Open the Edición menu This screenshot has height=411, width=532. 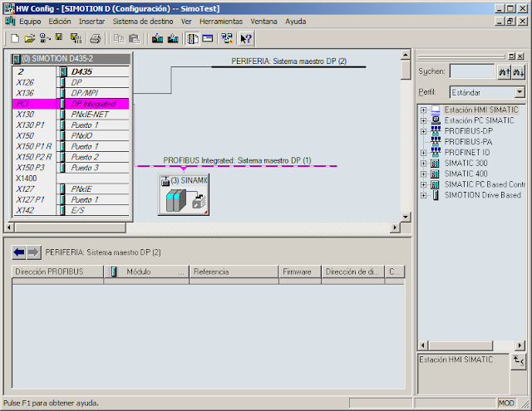60,22
